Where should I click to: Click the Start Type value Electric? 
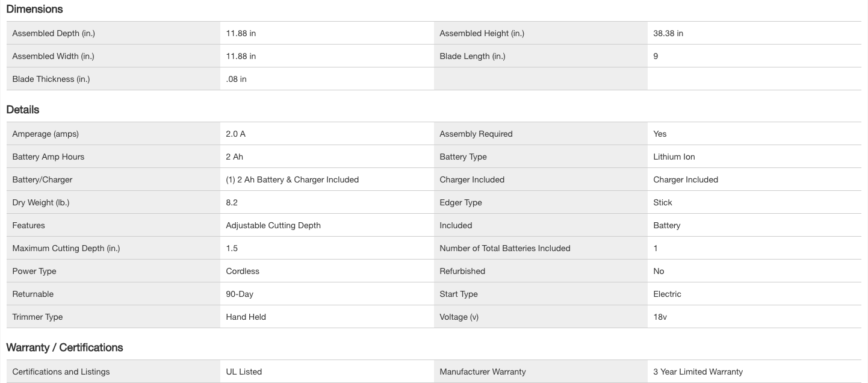click(x=668, y=294)
